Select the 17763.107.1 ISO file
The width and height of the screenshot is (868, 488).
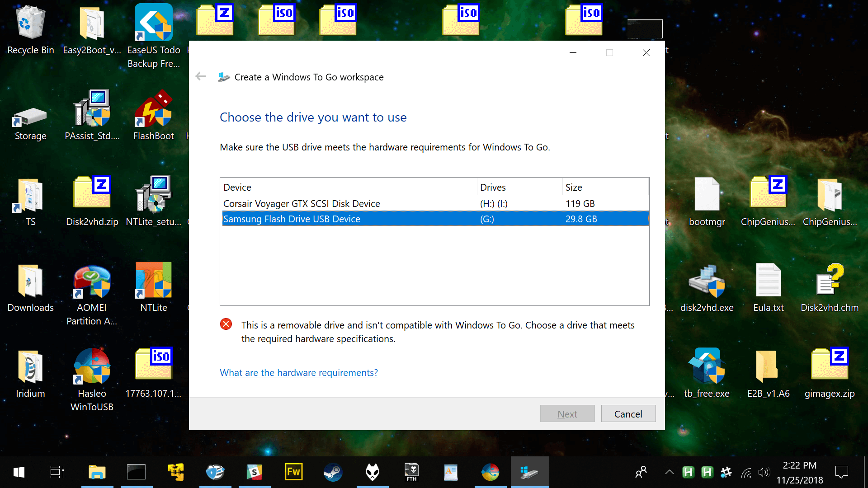[x=154, y=373]
